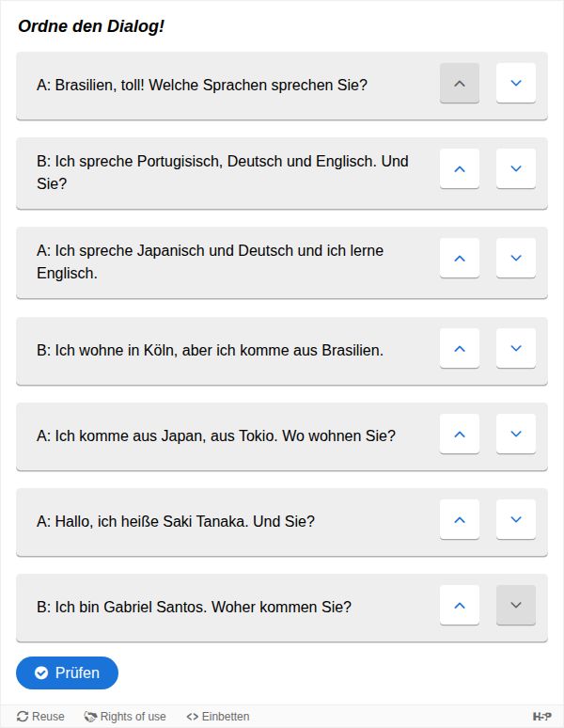Move 'Ich wohne in Köln' line down
The height and width of the screenshot is (728, 564).
[515, 349]
